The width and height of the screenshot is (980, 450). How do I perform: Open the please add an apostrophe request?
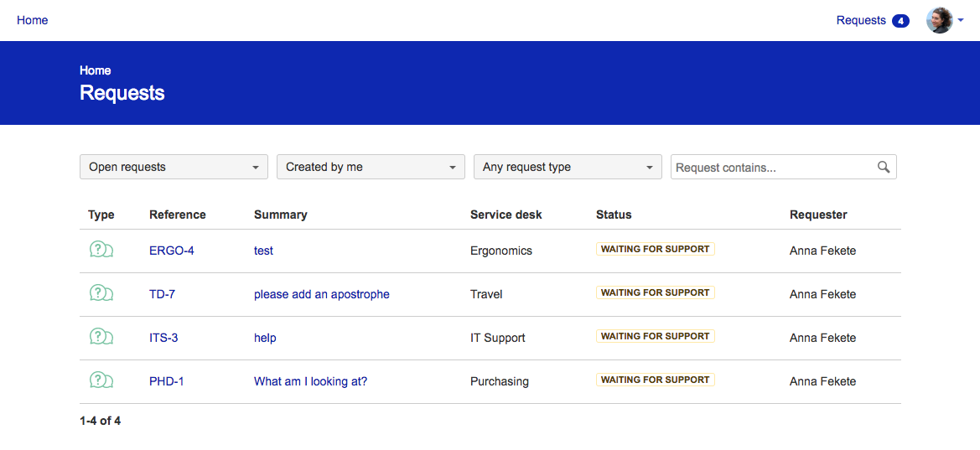click(322, 294)
